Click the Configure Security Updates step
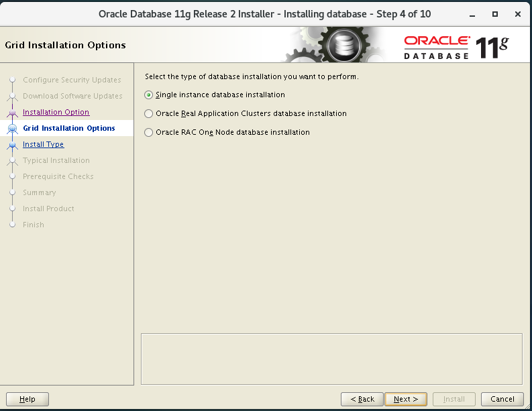This screenshot has width=532, height=411. tap(72, 80)
